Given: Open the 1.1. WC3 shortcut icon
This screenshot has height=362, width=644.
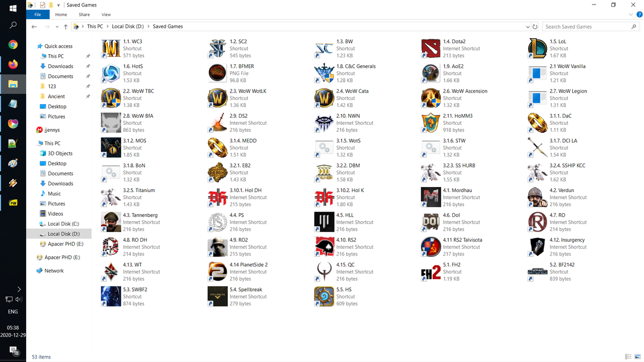Looking at the screenshot, I should point(111,48).
